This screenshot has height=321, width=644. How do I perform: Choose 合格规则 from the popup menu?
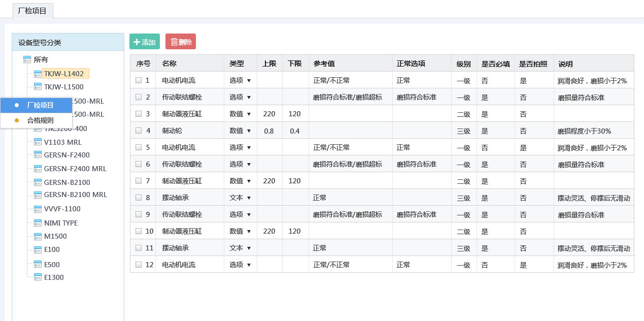(40, 120)
